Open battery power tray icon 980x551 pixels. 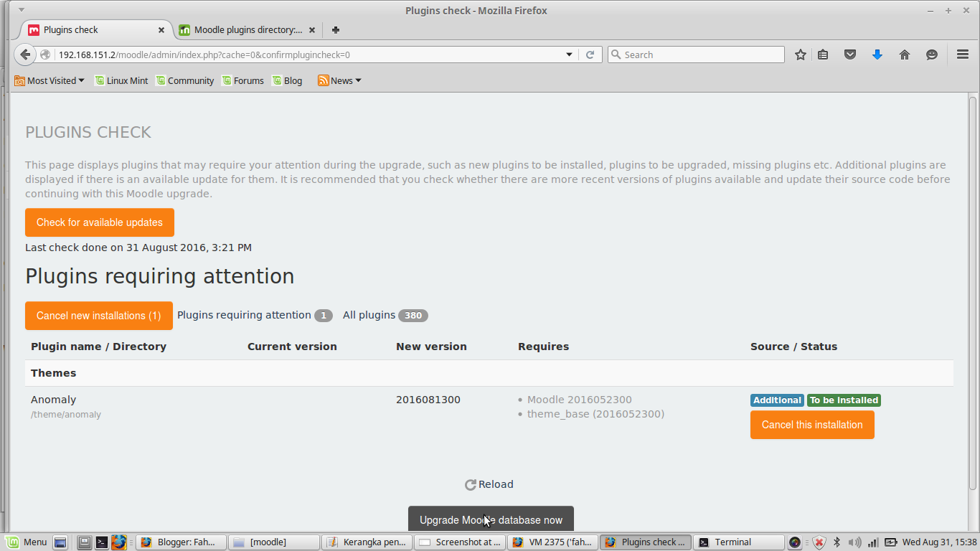click(x=891, y=542)
